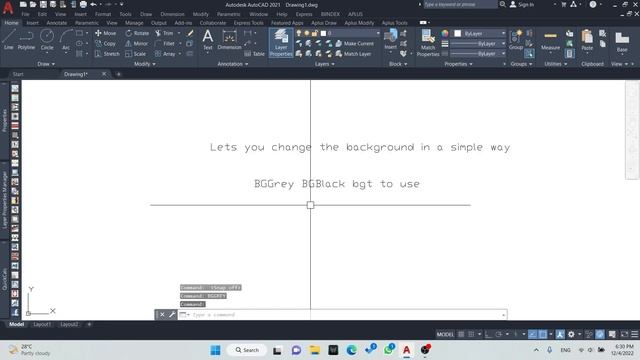Toggle object snap in status bar
Viewport: 640px width, 360px height.
click(x=543, y=334)
